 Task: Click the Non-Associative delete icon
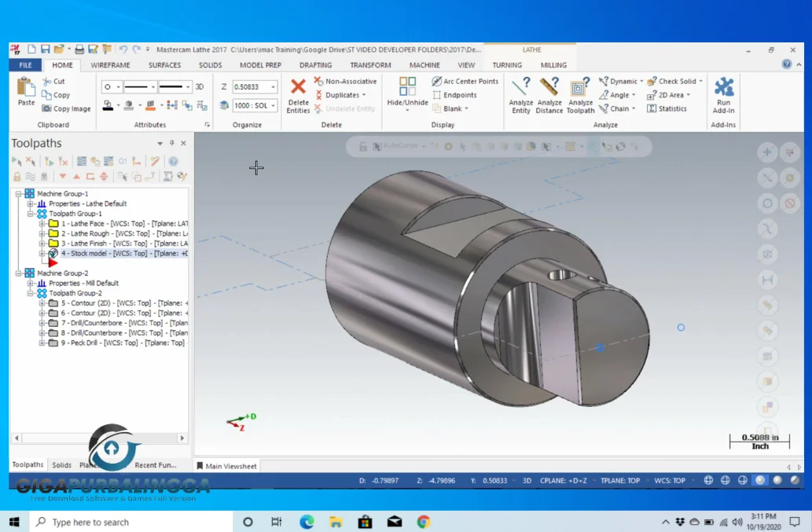pos(318,81)
